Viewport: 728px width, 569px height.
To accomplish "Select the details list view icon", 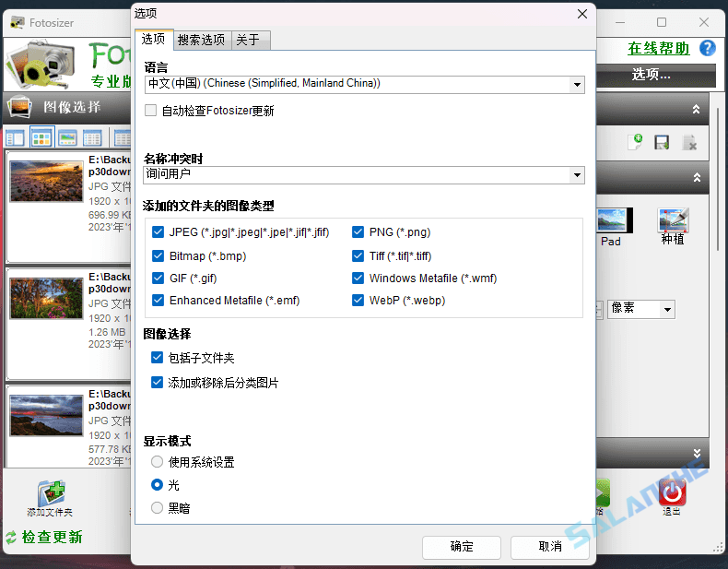I will click(92, 138).
